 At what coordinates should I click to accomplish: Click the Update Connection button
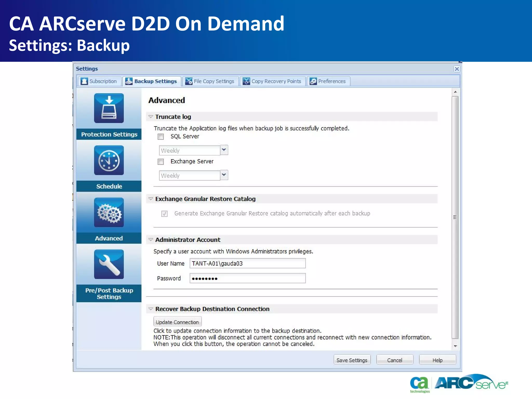tap(177, 322)
